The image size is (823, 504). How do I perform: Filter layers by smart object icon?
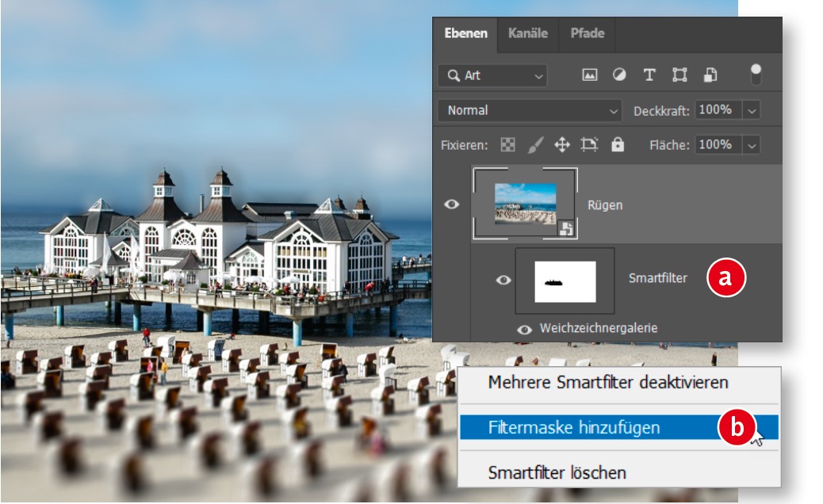pos(710,75)
